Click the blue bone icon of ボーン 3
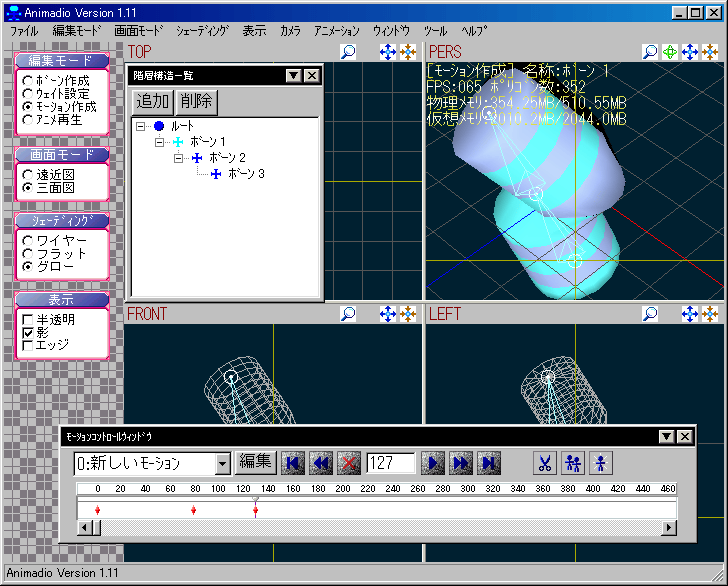The height and width of the screenshot is (586, 728). tap(216, 174)
